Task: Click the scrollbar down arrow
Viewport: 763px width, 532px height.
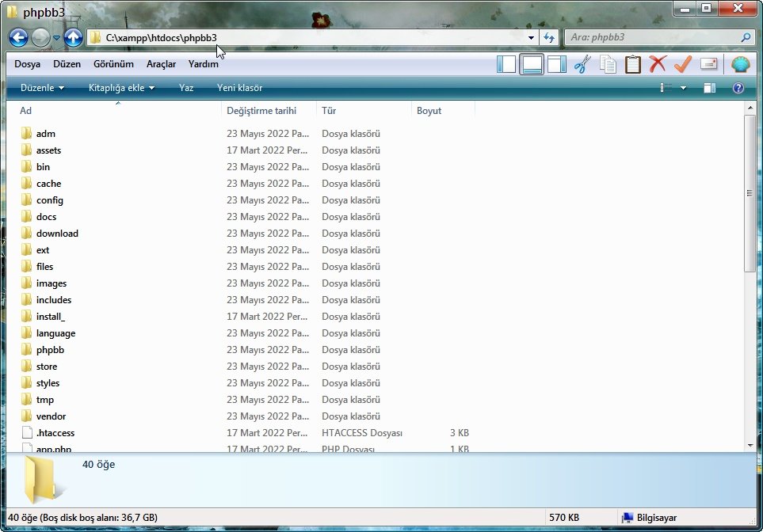Action: click(750, 445)
